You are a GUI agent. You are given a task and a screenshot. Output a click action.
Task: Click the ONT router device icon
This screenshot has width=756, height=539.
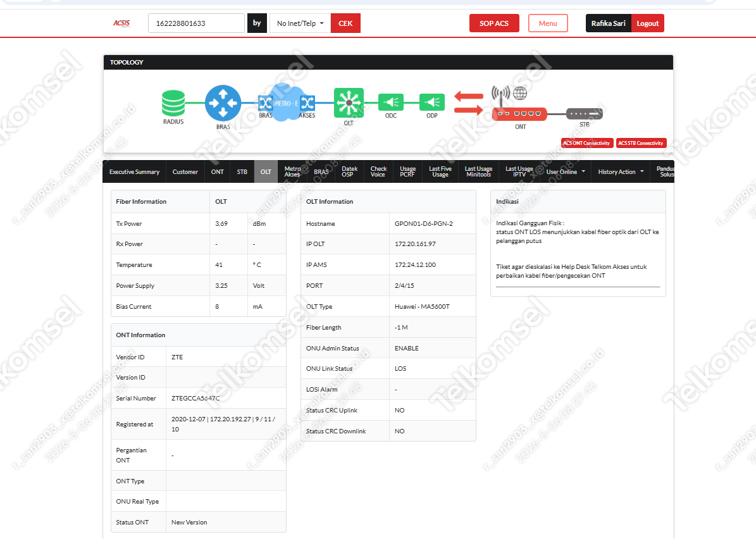[x=519, y=114]
